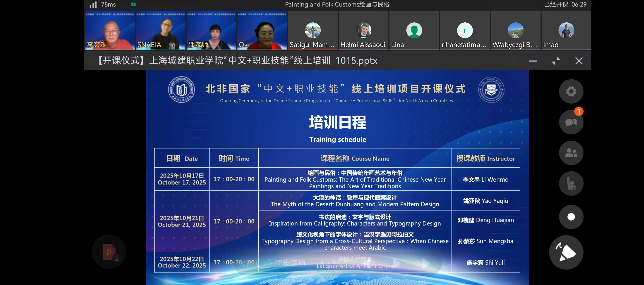Select 李文墨 video thumbnail
Viewport: 644px width, 285px height.
[110, 31]
